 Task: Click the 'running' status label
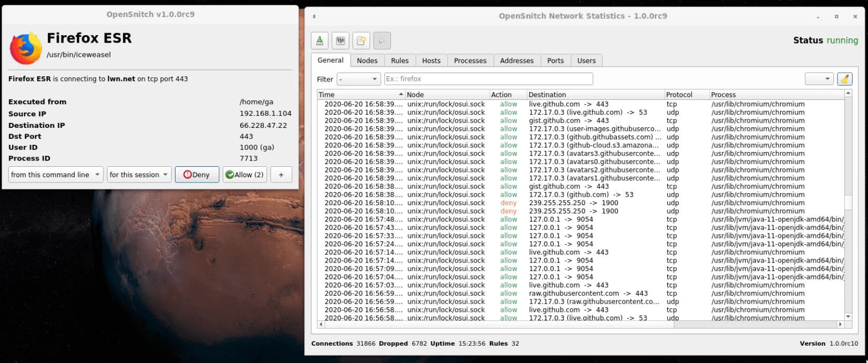click(x=842, y=41)
